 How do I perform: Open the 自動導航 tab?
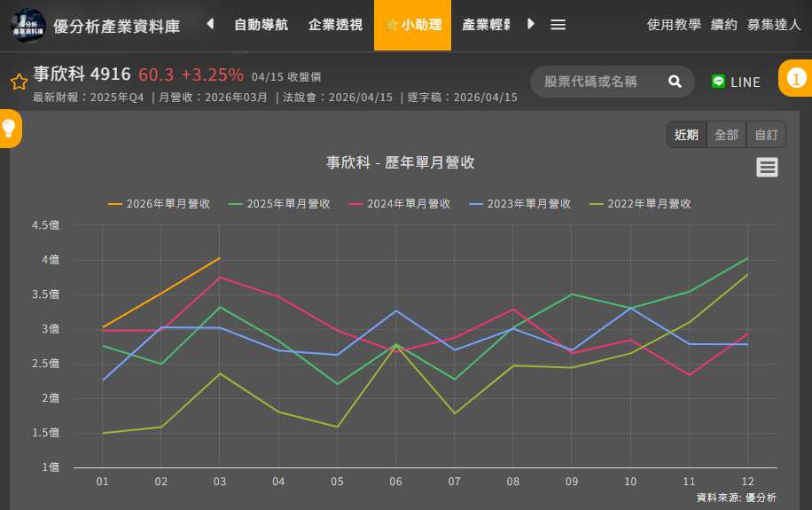[261, 25]
